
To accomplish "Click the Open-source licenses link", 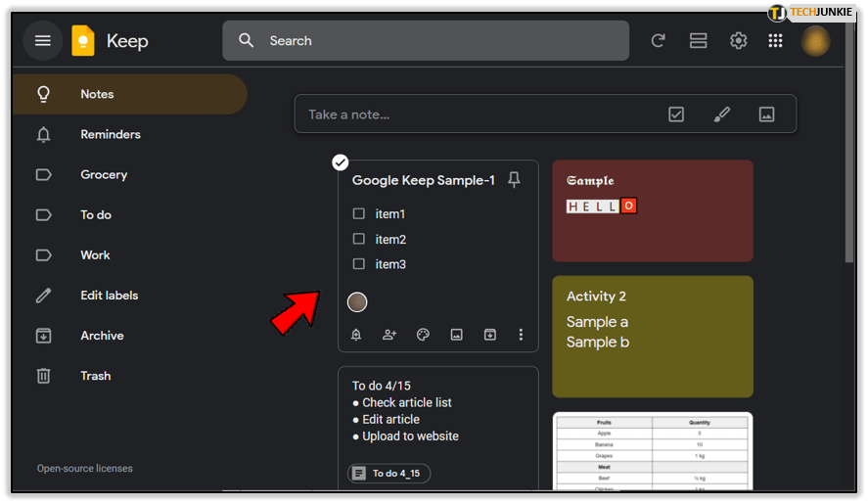I will click(85, 469).
